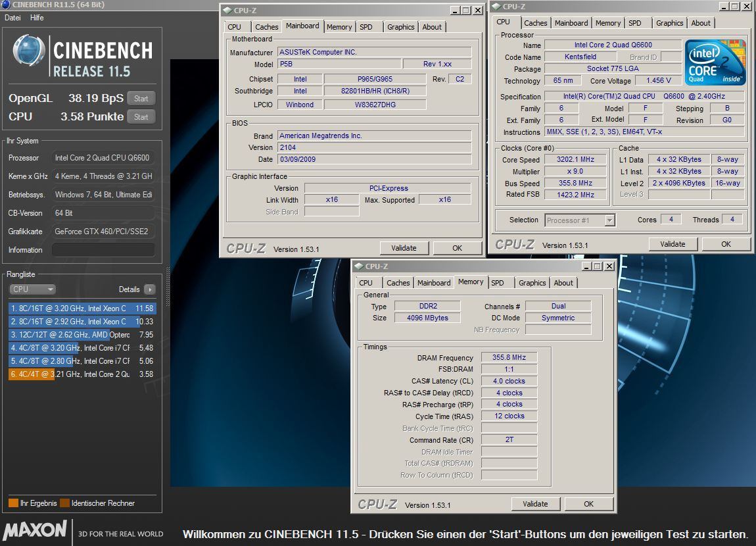This screenshot has height=546, width=756.
Task: Click the CPU-Z title icon of Mainboard window
Action: 227,11
